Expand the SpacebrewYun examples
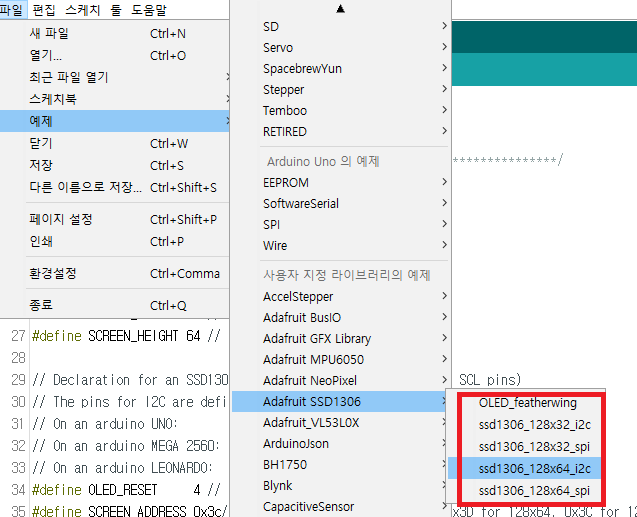 (x=340, y=69)
